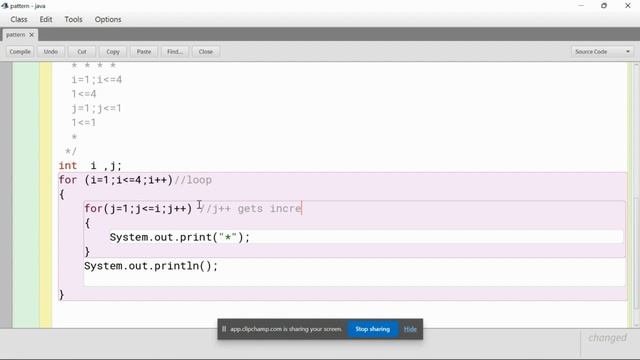This screenshot has height=360, width=640.
Task: Click the Undo button
Action: point(51,52)
